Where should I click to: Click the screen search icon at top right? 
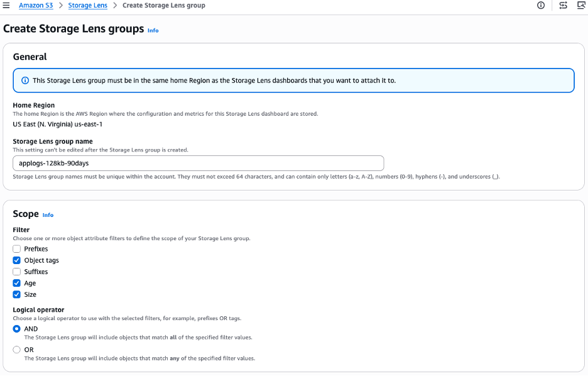tap(581, 5)
